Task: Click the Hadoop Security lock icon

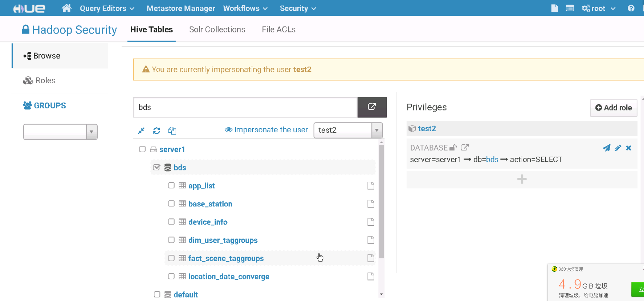Action: click(x=25, y=29)
